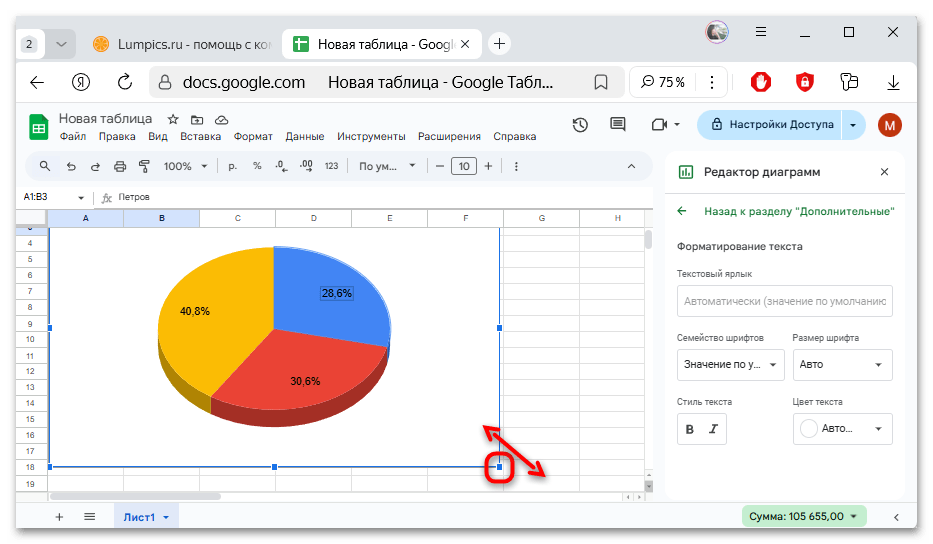Open version history clock icon
933x544 pixels.
tap(580, 125)
